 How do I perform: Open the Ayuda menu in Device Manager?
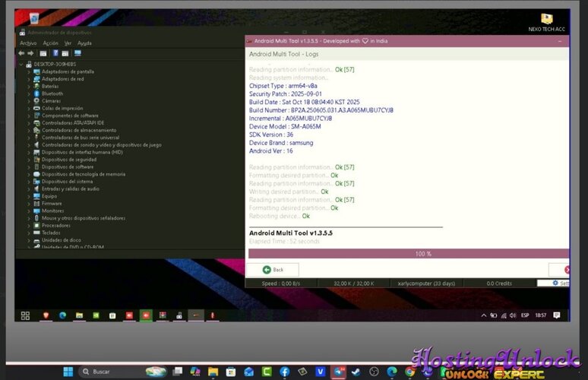pos(84,43)
